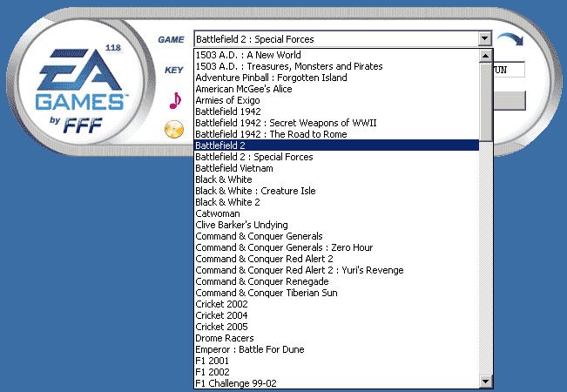567x392 pixels.
Task: Select Clive Barker's Undying
Action: (335, 225)
